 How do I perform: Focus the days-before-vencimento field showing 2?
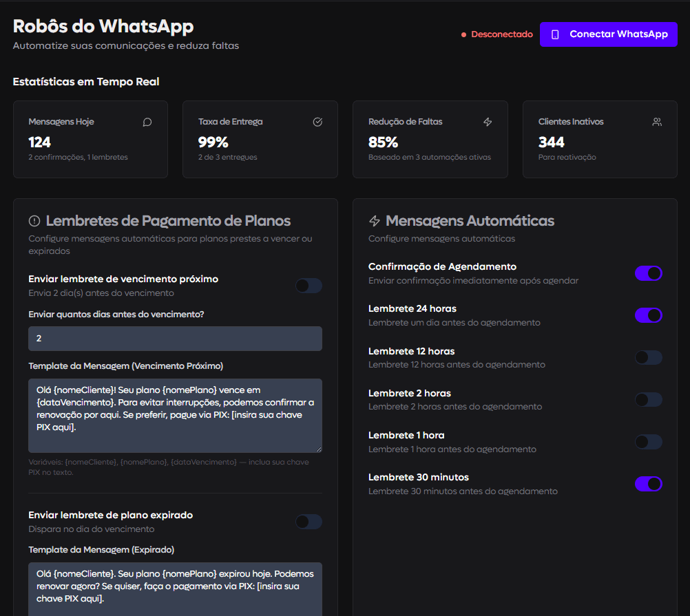tap(175, 339)
